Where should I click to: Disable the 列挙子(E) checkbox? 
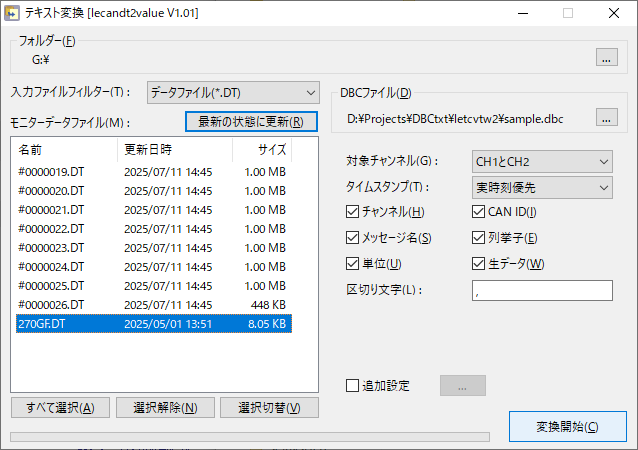pyautogui.click(x=479, y=238)
